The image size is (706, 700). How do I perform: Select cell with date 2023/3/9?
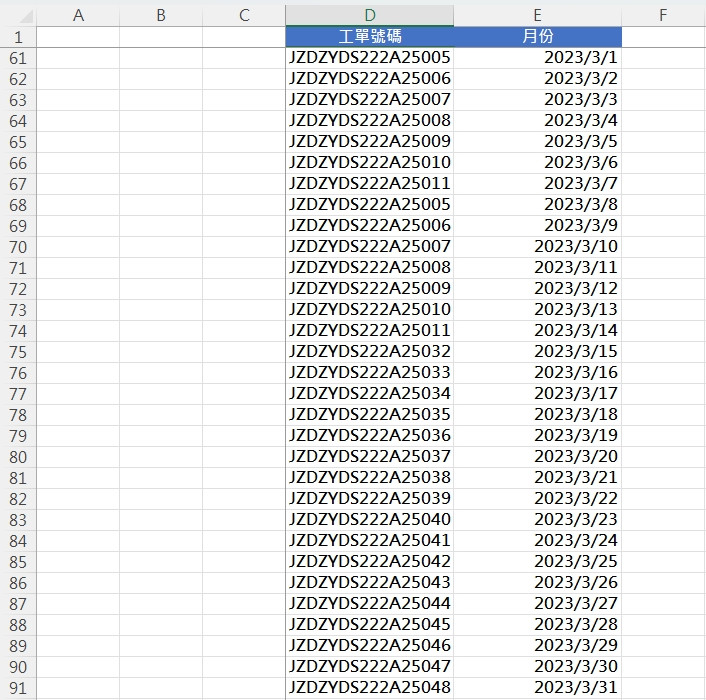(538, 226)
